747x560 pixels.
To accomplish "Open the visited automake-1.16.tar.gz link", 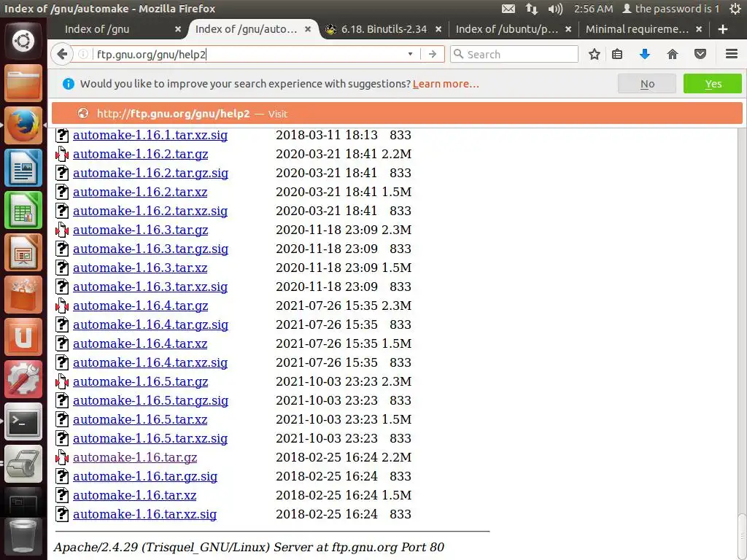I will click(135, 458).
